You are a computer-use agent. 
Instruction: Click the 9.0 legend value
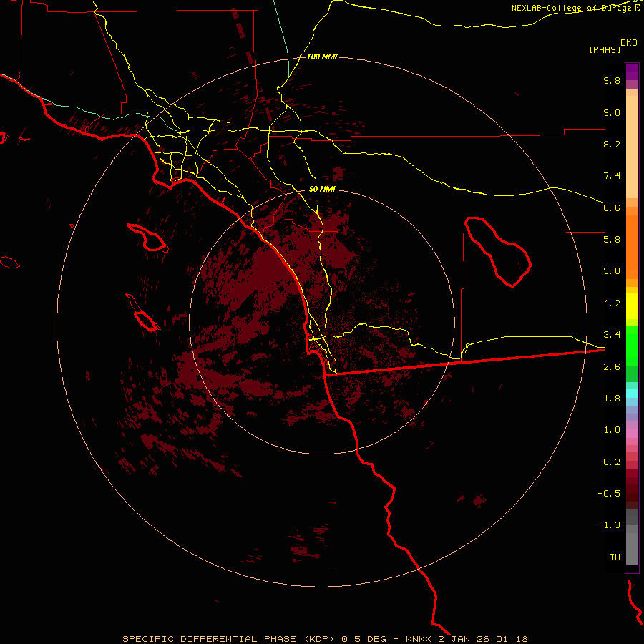[612, 112]
